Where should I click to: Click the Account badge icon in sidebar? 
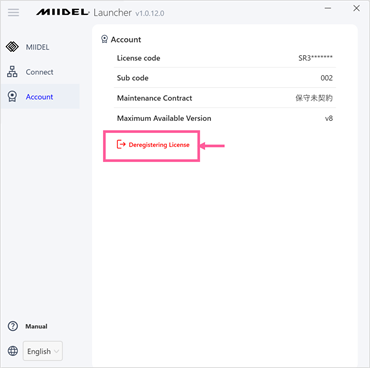click(x=12, y=97)
